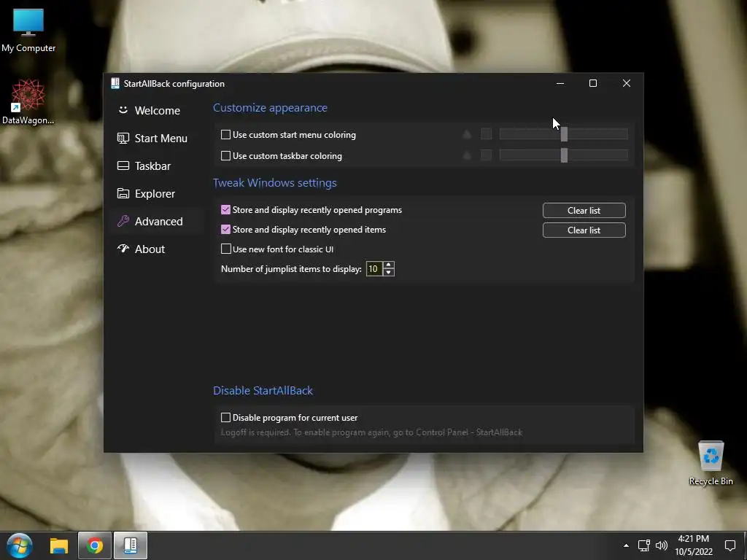747x560 pixels.
Task: Click the start menu color swatch
Action: [486, 134]
